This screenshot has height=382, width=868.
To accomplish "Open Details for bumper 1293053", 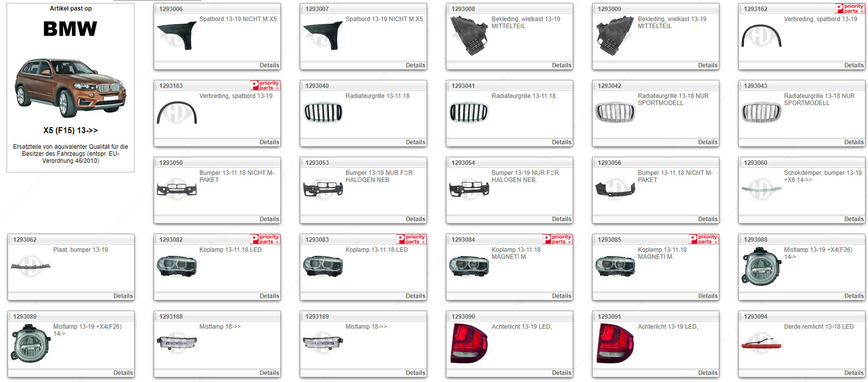I will 415,219.
